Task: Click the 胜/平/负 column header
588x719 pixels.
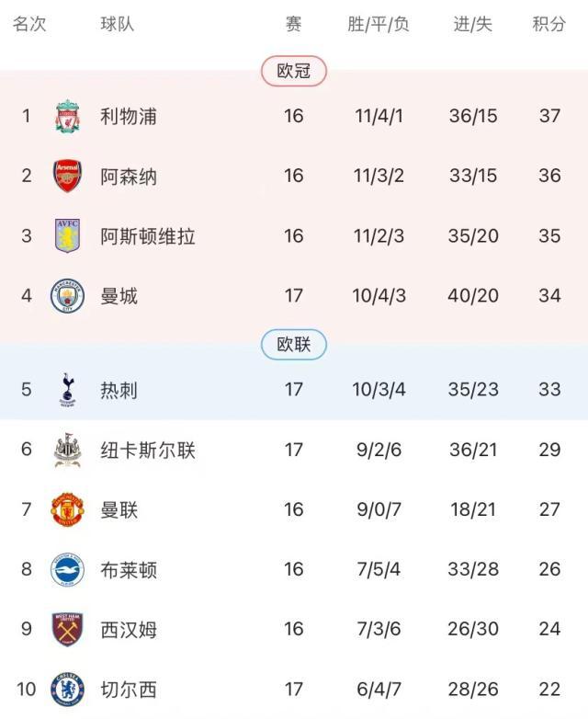Action: [x=379, y=25]
